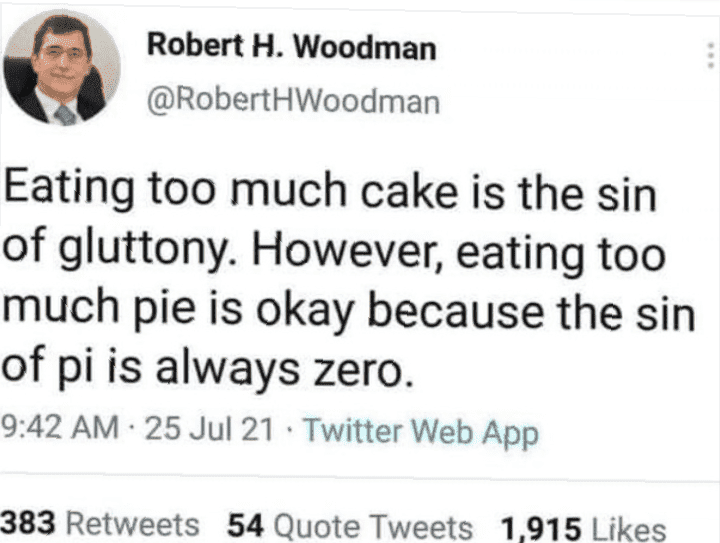Click the tweet line "Eating too much cake"
The width and height of the screenshot is (720, 543).
click(x=331, y=190)
